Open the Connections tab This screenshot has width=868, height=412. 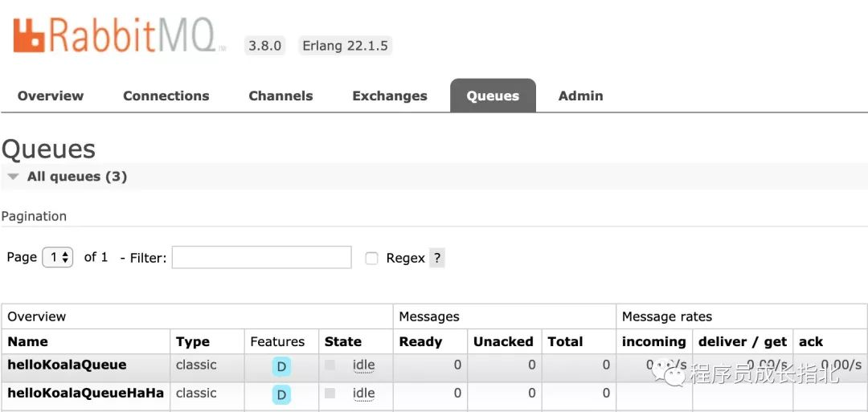[166, 96]
